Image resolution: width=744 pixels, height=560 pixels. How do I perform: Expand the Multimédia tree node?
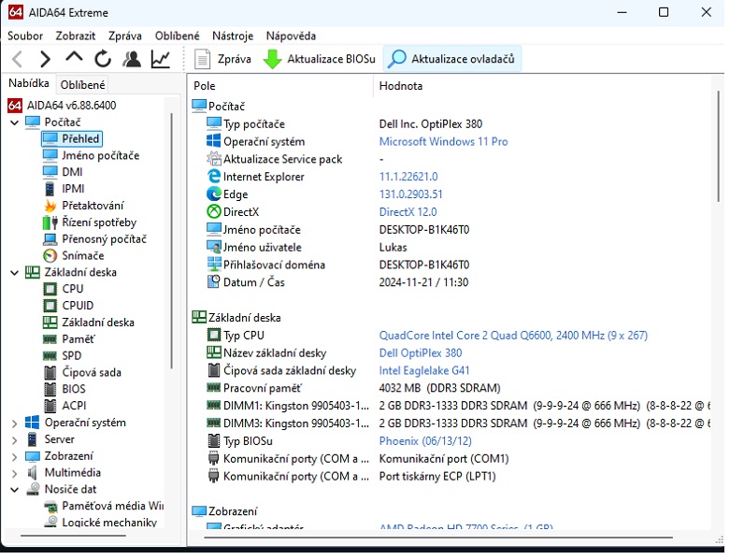(x=14, y=473)
